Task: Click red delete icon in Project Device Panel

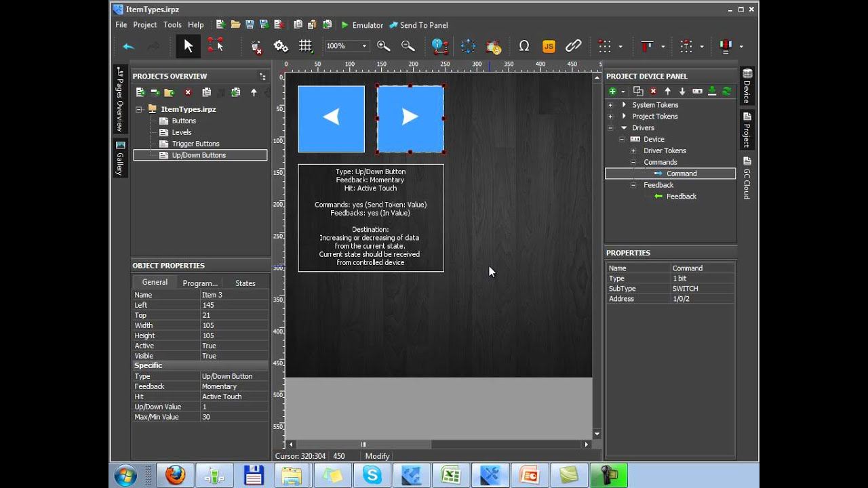Action: 653,91
